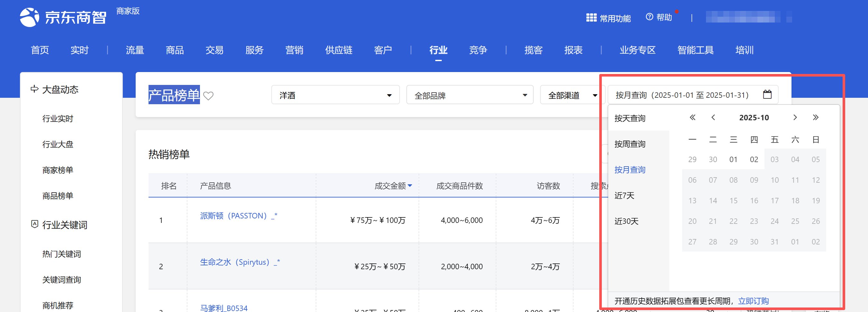The height and width of the screenshot is (312, 868).
Task: Open the 客户 tab
Action: pos(383,50)
